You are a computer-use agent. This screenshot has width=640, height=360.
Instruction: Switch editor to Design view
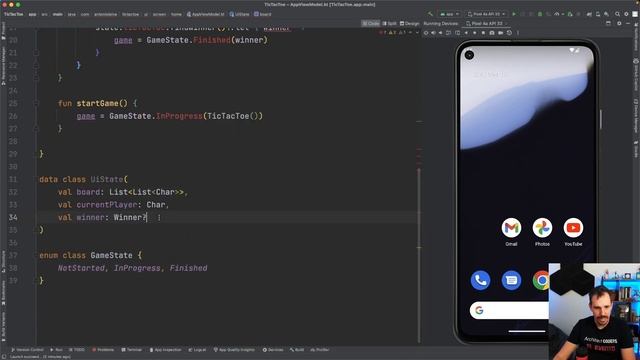(x=409, y=23)
